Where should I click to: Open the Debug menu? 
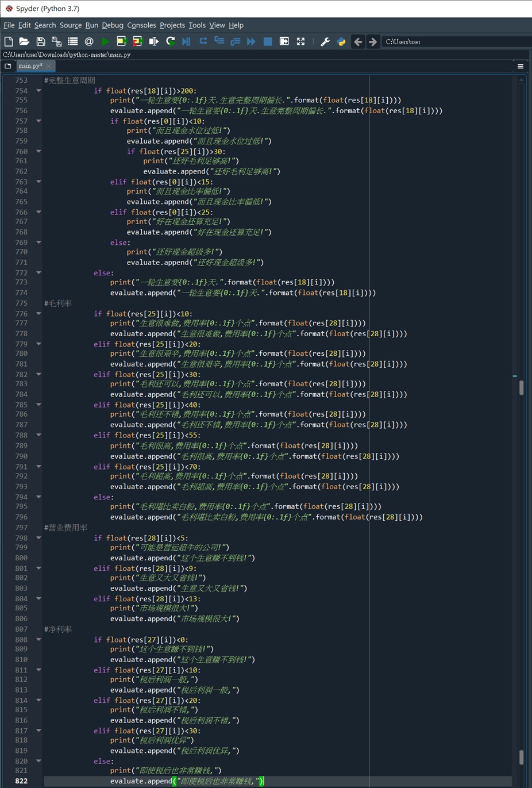click(113, 25)
